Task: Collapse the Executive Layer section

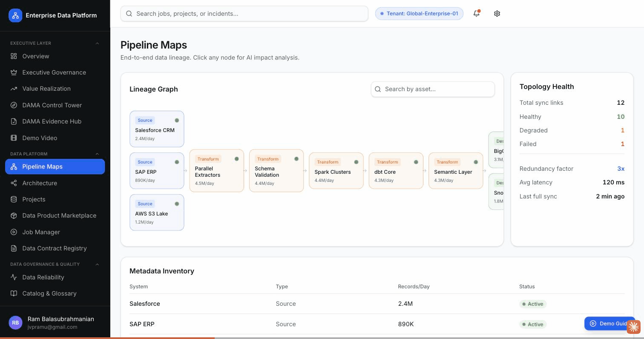Action: [97, 43]
